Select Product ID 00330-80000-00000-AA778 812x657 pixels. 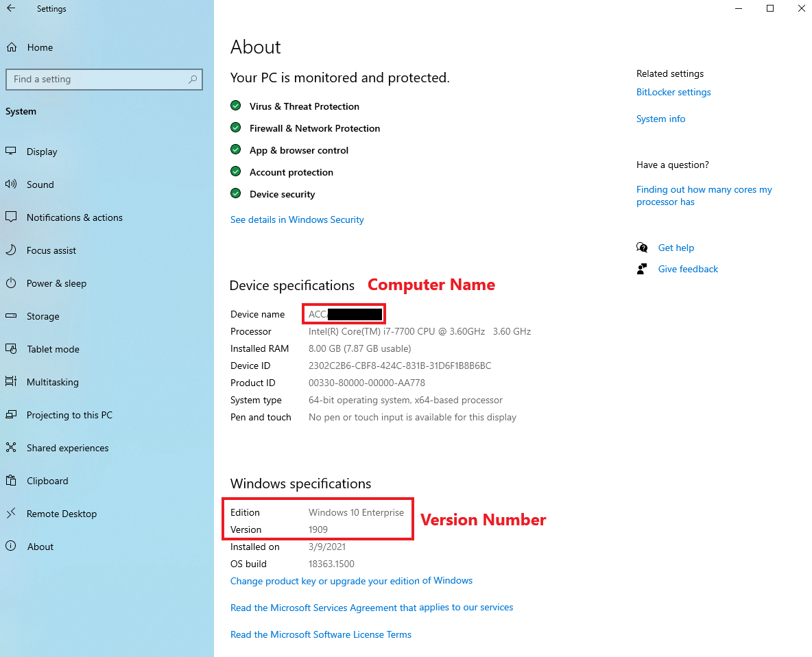[x=367, y=383]
